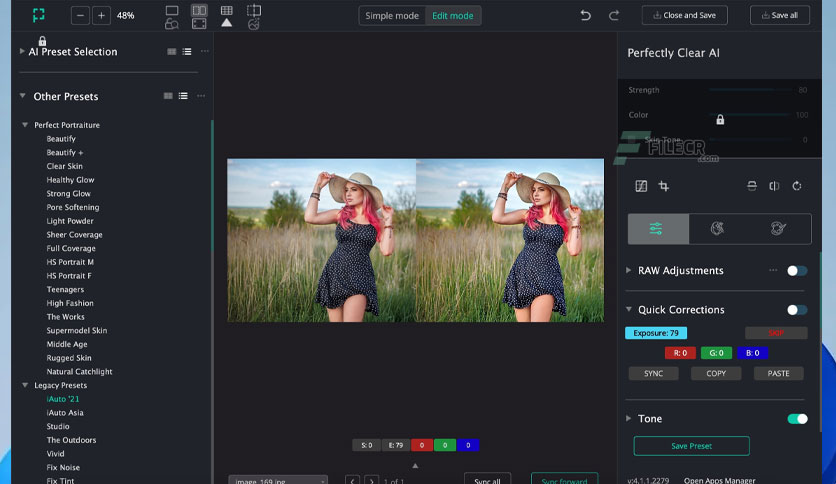This screenshot has height=484, width=836.
Task: Disable the Tone switch
Action: point(797,419)
